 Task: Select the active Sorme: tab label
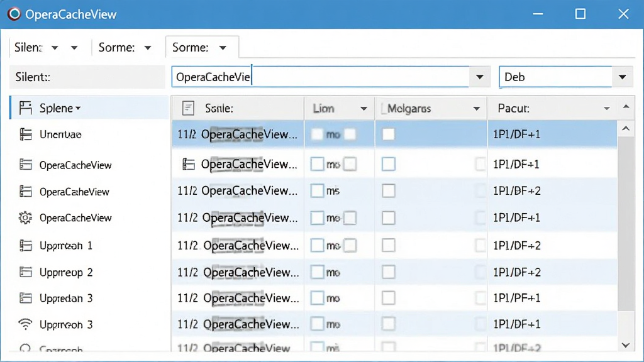coord(191,48)
